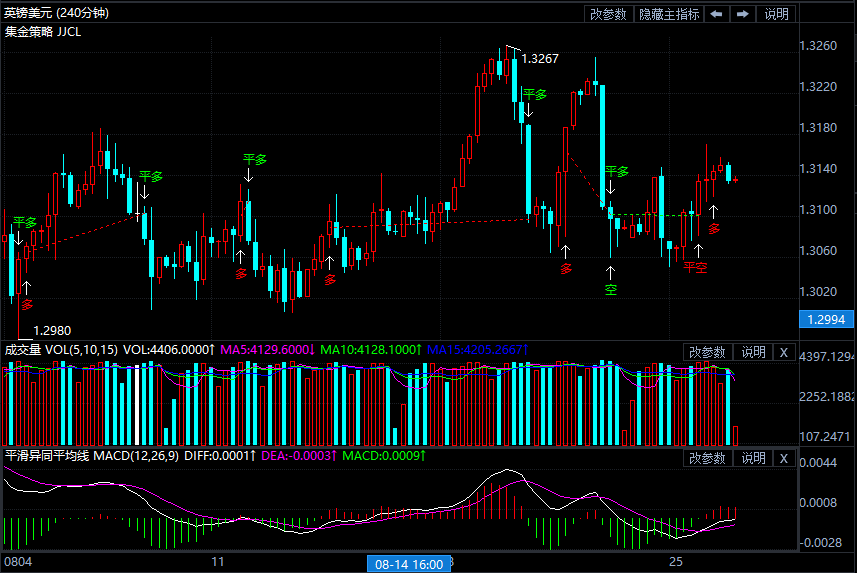Toggle the 隐藏主指标 button
This screenshot has height=573, width=857.
coord(669,14)
